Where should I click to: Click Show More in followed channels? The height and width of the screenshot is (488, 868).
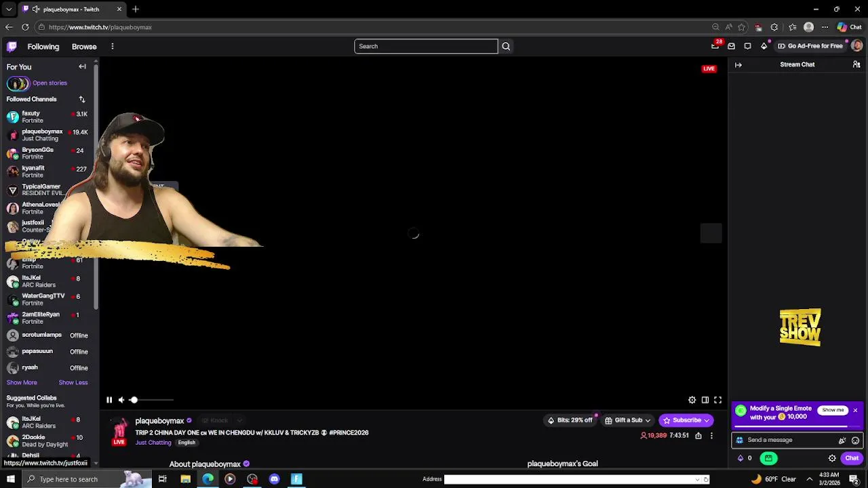pos(22,382)
